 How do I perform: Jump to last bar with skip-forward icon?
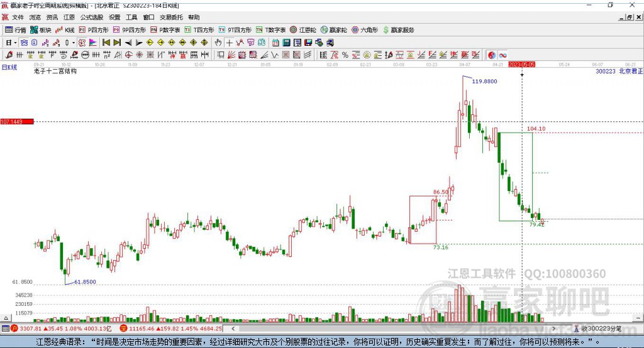[117, 43]
